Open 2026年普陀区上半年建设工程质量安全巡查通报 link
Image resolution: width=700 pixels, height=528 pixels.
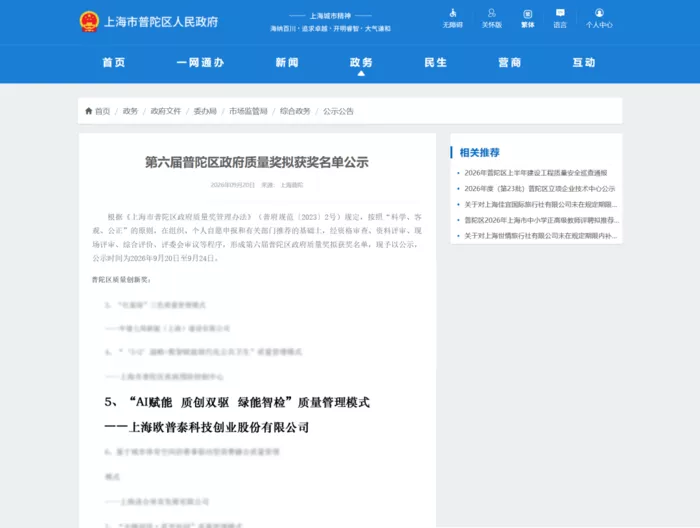536,173
